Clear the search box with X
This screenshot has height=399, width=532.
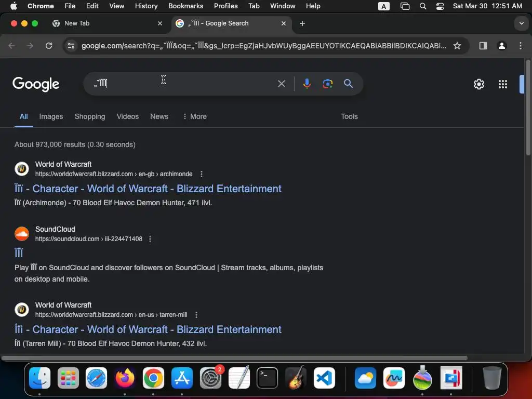tap(281, 84)
